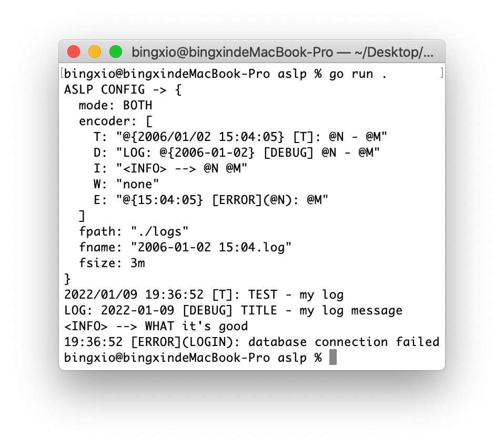
Task: Click the fpath "./logs" value
Action: point(159,231)
